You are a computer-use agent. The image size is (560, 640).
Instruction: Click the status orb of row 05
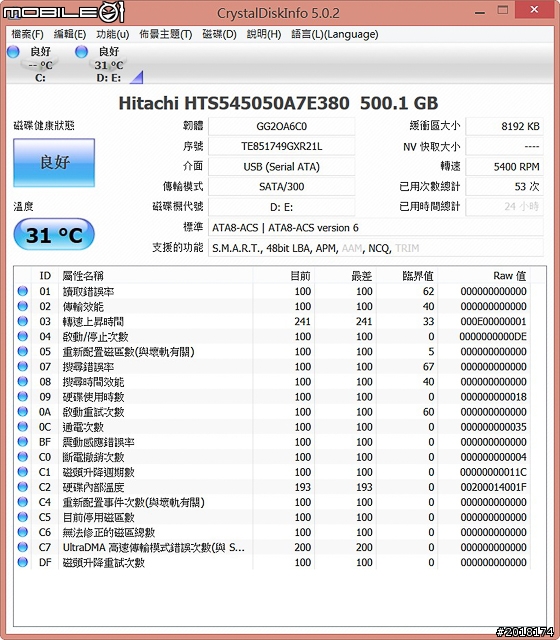pyautogui.click(x=22, y=351)
